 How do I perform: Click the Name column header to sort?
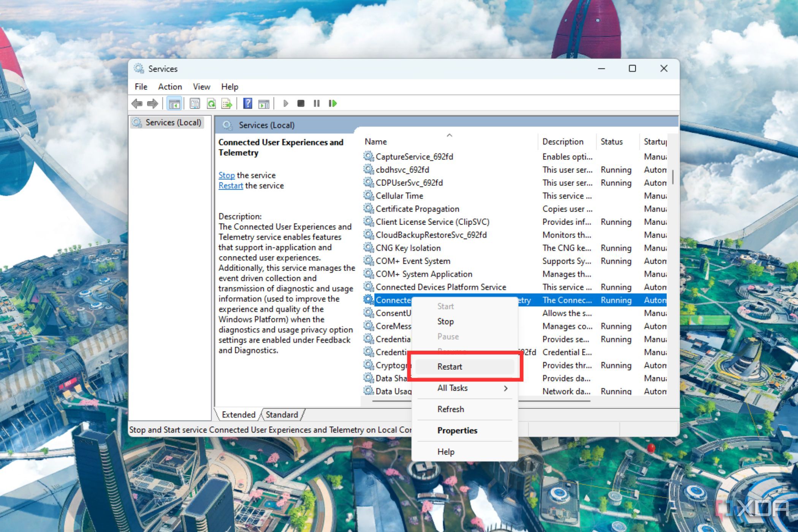378,141
